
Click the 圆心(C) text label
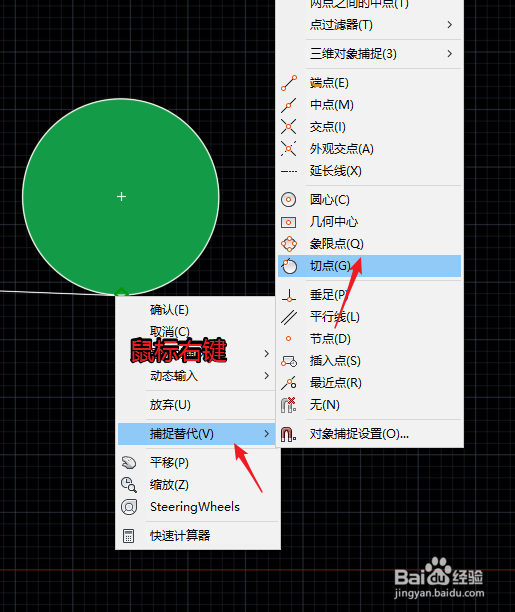(x=330, y=200)
